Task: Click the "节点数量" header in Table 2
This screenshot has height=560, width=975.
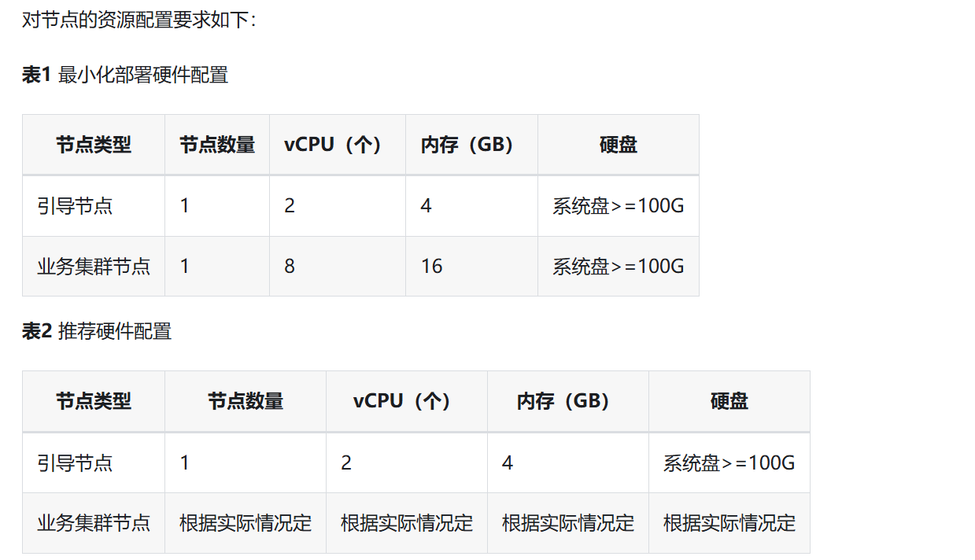Action: pos(246,401)
